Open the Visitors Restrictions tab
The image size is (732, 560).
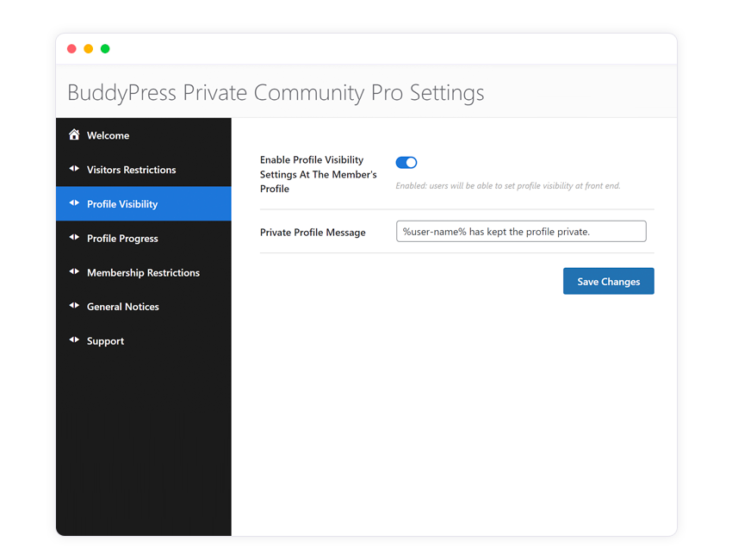[144, 170]
